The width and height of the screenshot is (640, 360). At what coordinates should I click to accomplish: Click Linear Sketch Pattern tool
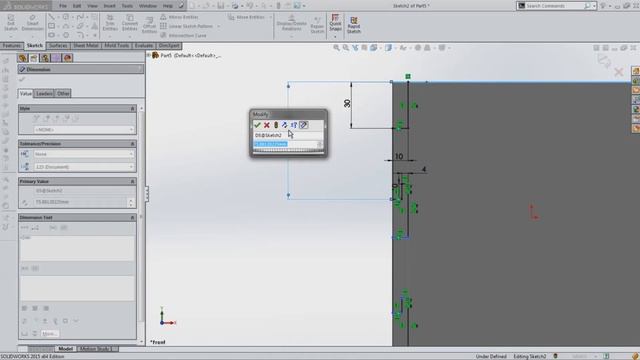pyautogui.click(x=187, y=26)
